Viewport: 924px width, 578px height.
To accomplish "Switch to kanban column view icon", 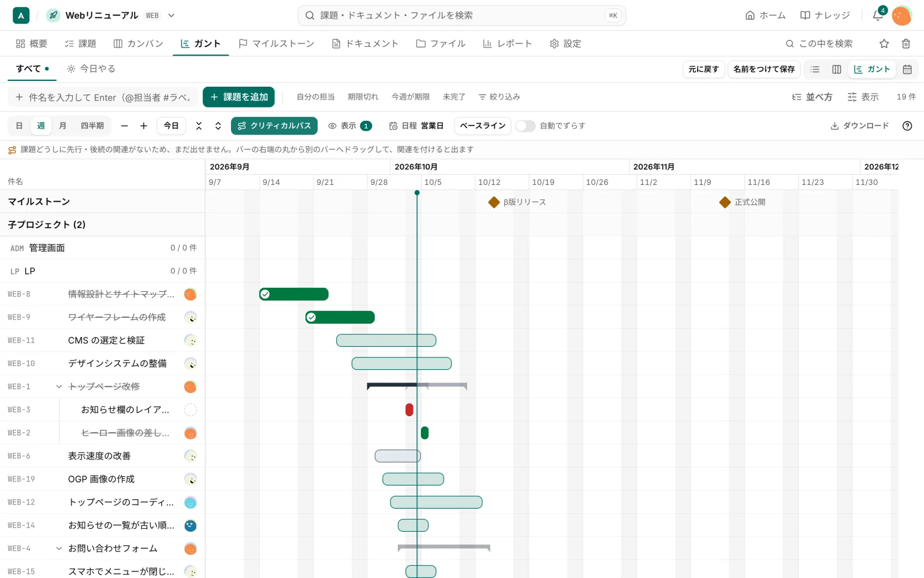I will coord(836,69).
